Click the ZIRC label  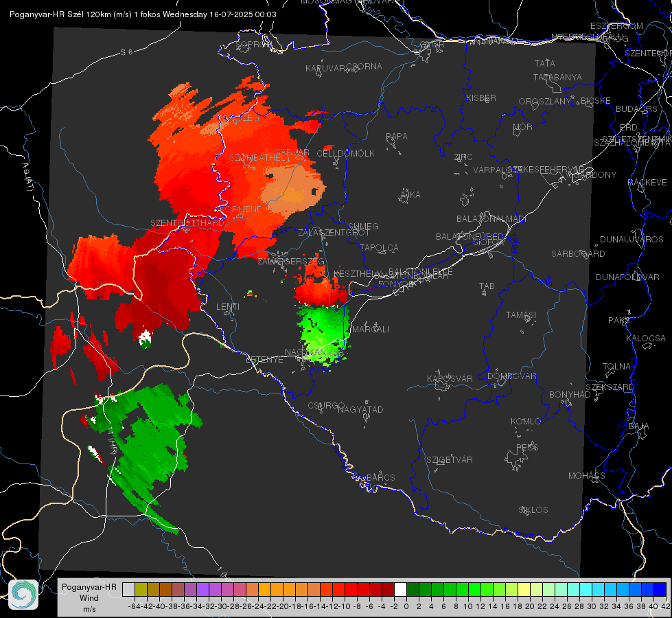(x=463, y=157)
